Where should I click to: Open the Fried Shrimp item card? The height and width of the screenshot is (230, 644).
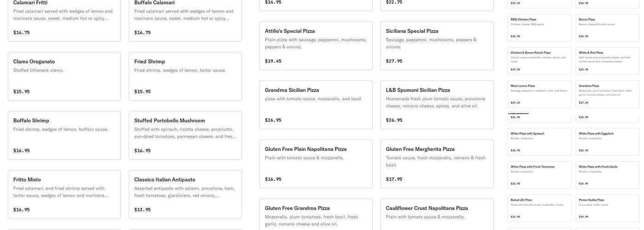tap(185, 76)
